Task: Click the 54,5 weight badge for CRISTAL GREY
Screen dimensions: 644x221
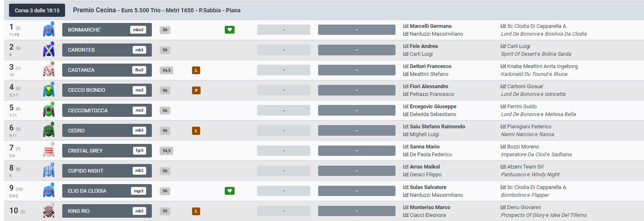Action: (x=166, y=151)
